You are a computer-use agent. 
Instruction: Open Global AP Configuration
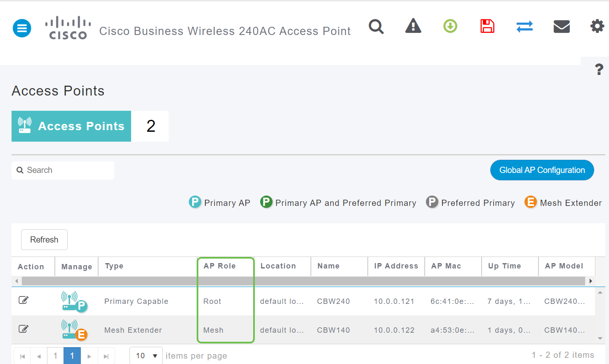tap(542, 170)
